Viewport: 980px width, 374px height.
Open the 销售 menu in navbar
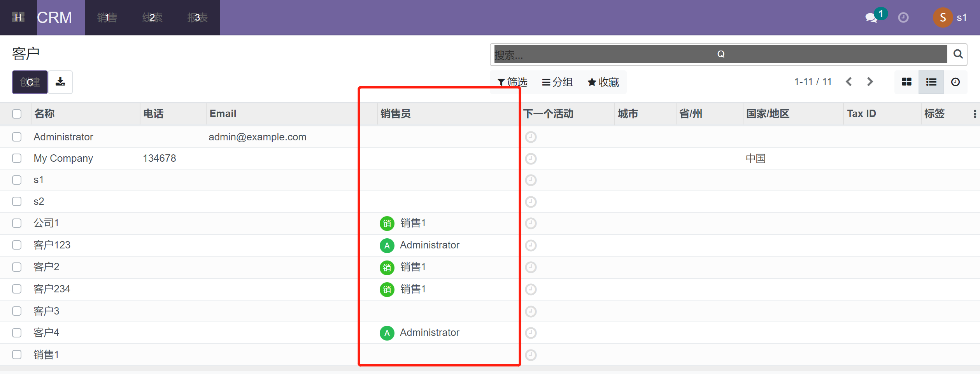tap(107, 17)
